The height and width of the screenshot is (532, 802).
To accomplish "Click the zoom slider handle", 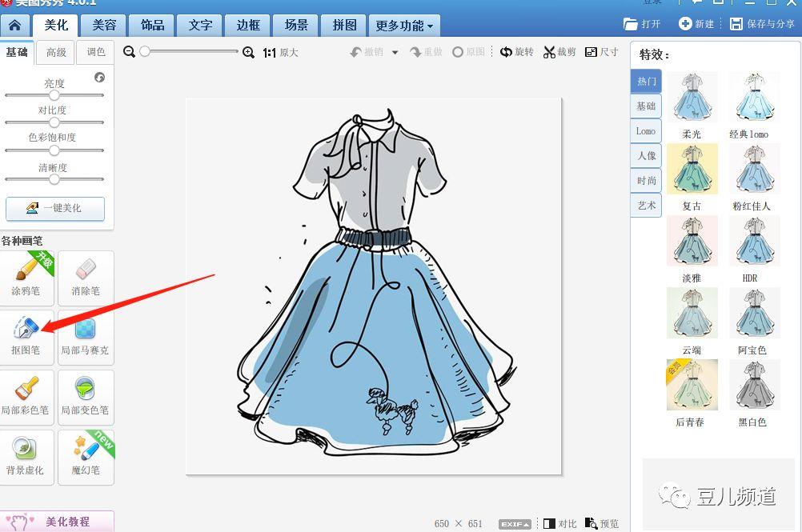I will coord(145,51).
